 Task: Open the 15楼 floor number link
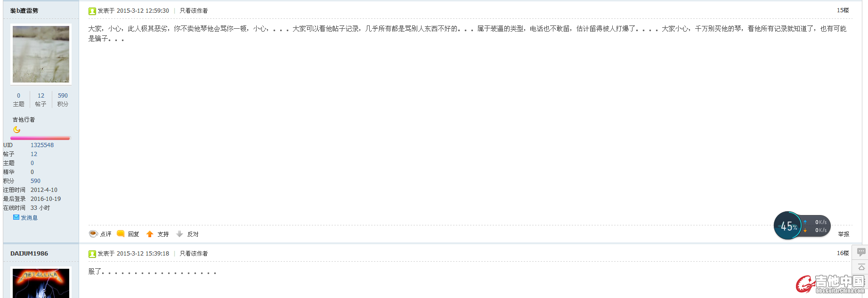[843, 10]
